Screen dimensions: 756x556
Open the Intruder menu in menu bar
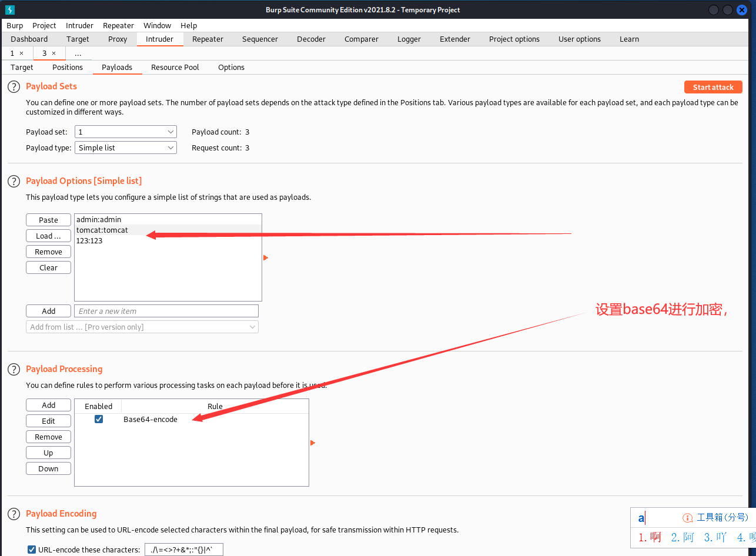tap(79, 25)
